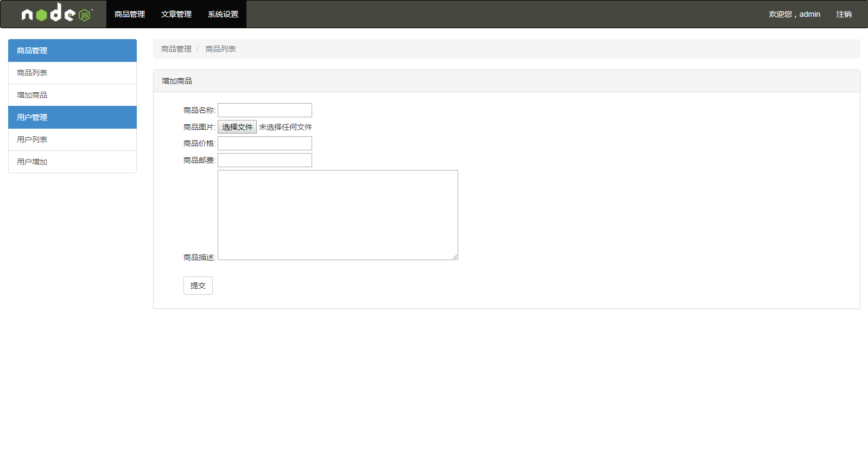
Task: Select the 用户管理 sidebar header
Action: pyautogui.click(x=72, y=117)
